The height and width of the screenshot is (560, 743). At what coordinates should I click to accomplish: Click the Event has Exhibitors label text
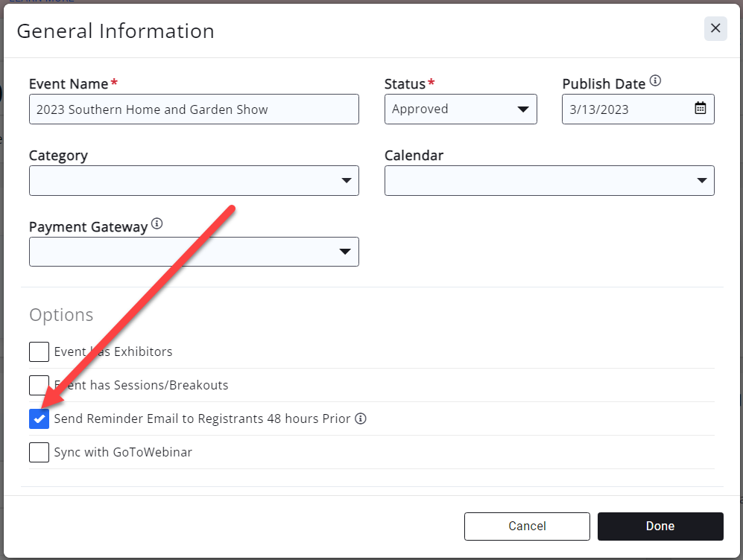point(113,351)
